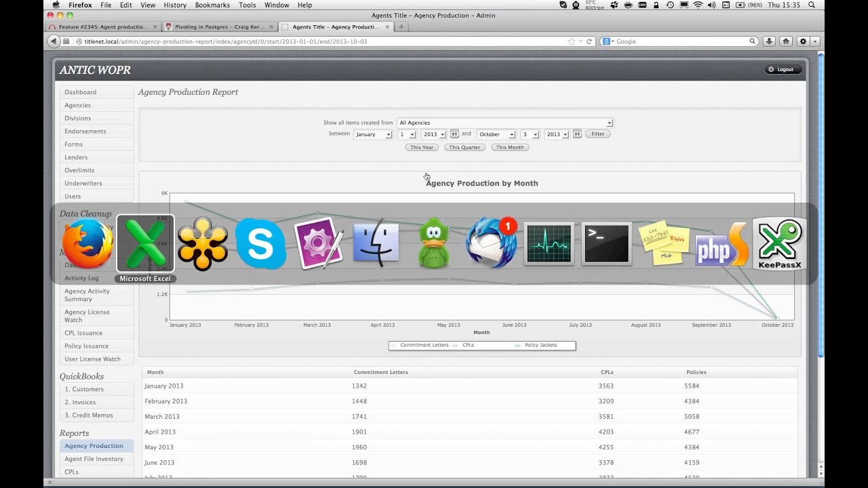Screen dimensions: 868x488
Task: Go to the Firefox home page icon
Action: [x=785, y=41]
